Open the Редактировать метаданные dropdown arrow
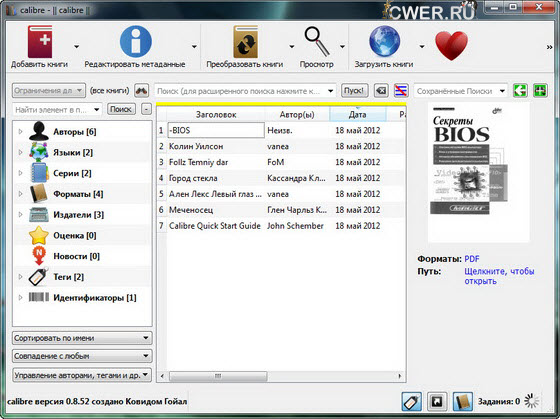Viewport: 560px width, 419px height. (194, 46)
